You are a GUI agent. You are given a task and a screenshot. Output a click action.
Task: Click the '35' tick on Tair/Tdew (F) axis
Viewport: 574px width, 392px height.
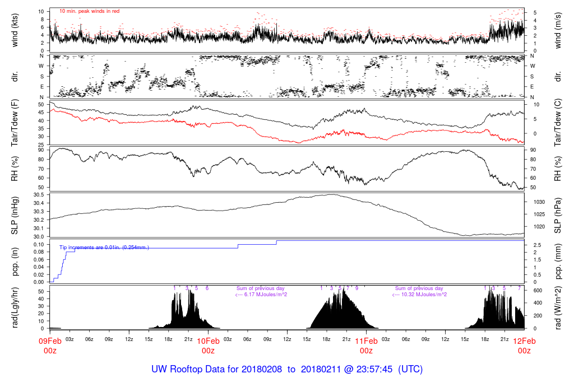pyautogui.click(x=41, y=129)
